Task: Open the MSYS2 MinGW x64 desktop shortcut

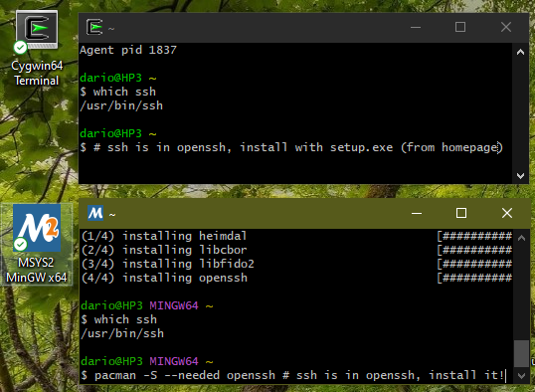Action: click(x=37, y=244)
